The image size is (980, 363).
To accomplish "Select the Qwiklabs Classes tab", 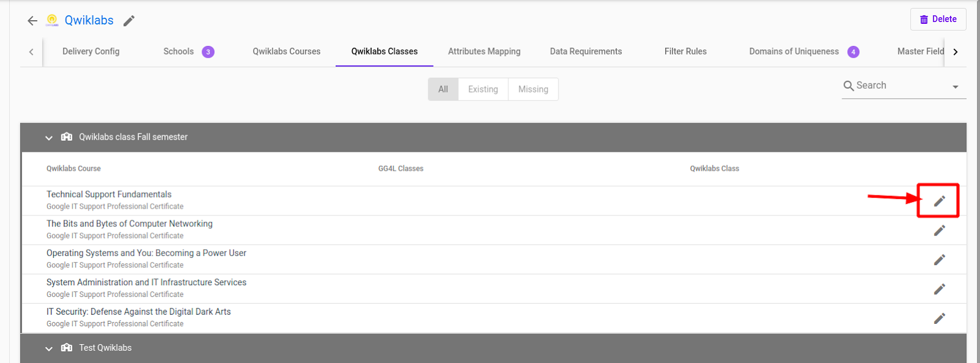I will 384,51.
